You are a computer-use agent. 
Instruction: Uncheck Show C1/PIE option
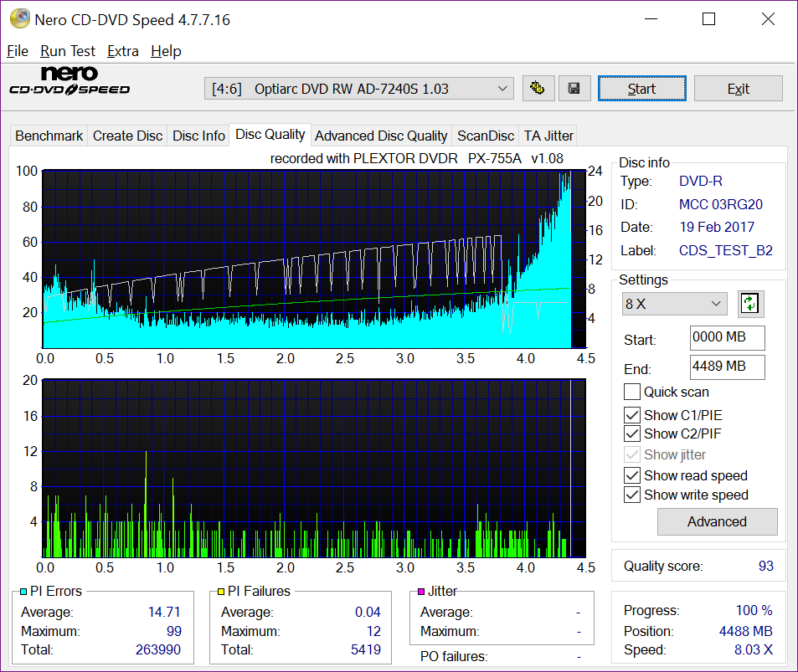(632, 415)
